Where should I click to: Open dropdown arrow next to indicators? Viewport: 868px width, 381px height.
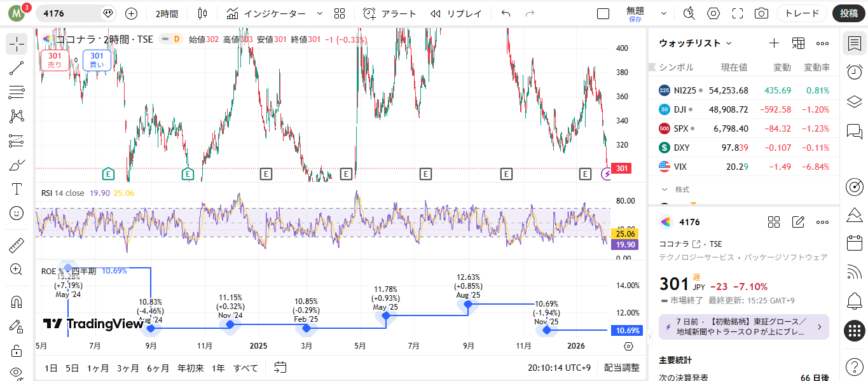tap(319, 13)
